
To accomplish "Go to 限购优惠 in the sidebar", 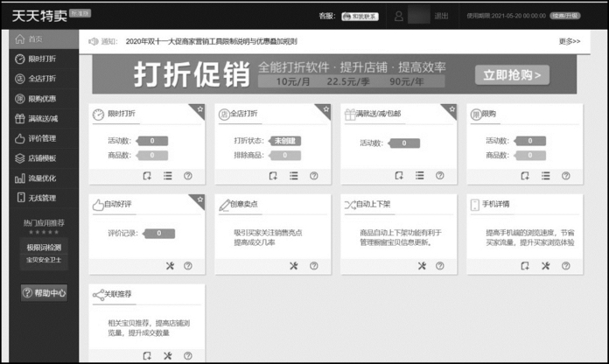I will [x=44, y=99].
